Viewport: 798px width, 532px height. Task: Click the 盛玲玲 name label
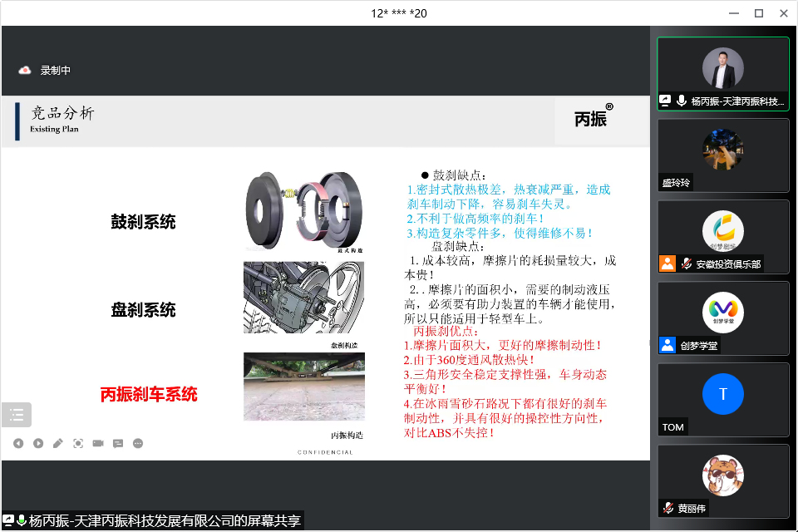point(676,183)
